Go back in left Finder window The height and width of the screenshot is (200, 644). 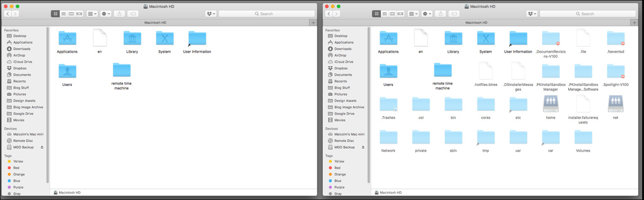8,14
